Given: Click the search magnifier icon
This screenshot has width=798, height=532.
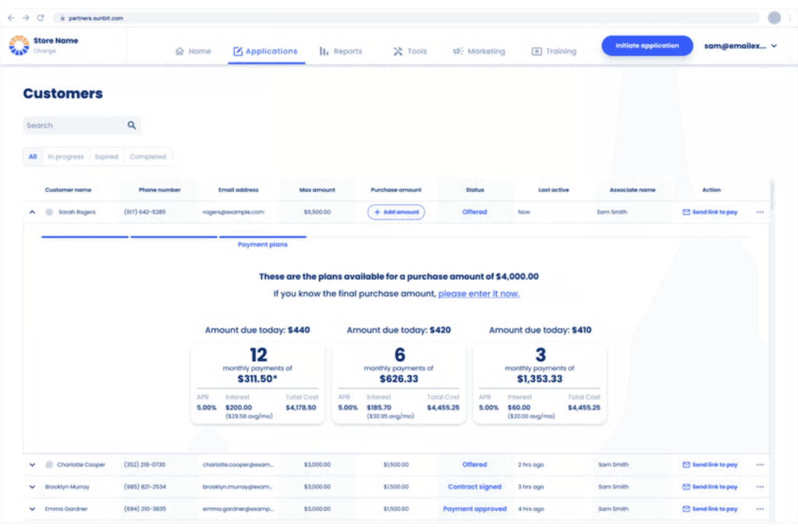Looking at the screenshot, I should pyautogui.click(x=132, y=125).
